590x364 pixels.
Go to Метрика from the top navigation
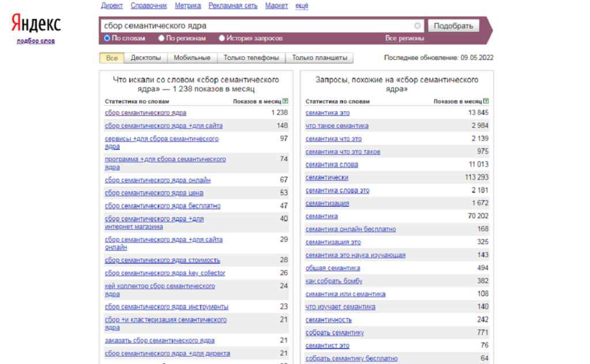coord(188,6)
